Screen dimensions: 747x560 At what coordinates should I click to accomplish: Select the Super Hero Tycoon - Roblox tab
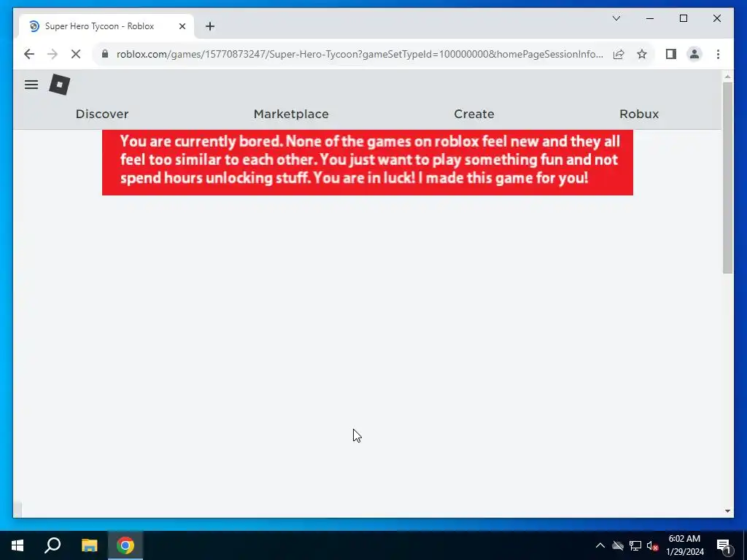[x=107, y=26]
